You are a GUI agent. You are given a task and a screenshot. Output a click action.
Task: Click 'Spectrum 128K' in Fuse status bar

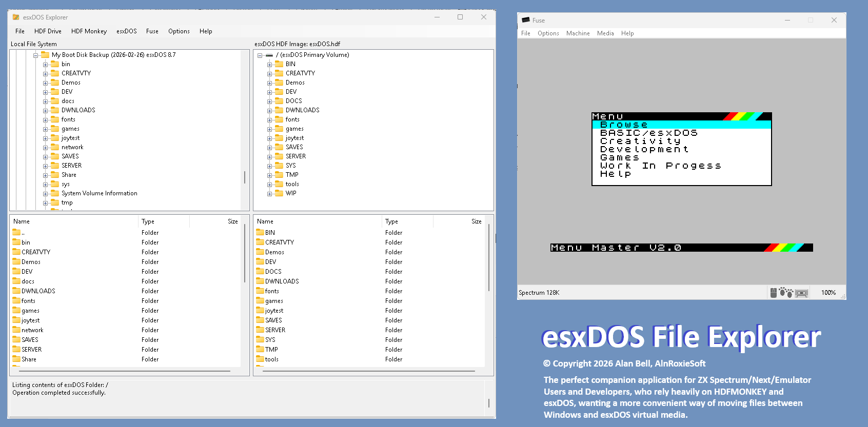coord(539,293)
